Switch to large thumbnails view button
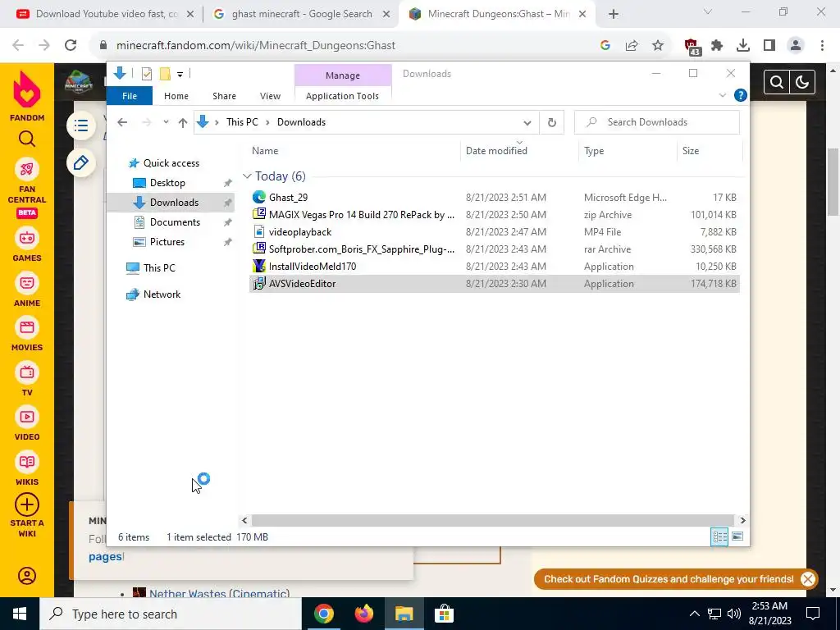The height and width of the screenshot is (630, 840). pos(737,536)
